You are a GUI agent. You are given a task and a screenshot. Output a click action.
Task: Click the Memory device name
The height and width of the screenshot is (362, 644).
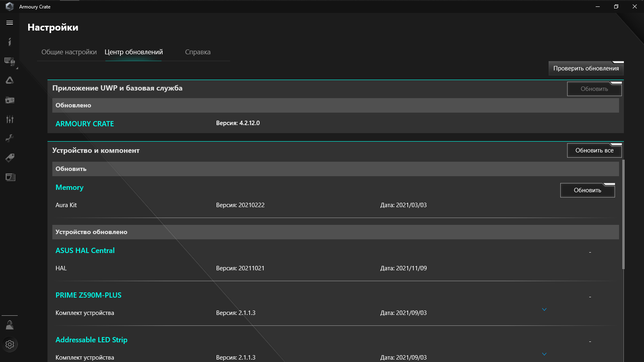click(69, 187)
